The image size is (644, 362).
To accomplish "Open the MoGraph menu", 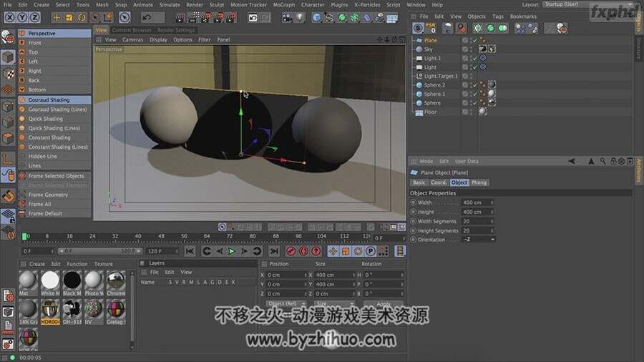I will (x=284, y=5).
